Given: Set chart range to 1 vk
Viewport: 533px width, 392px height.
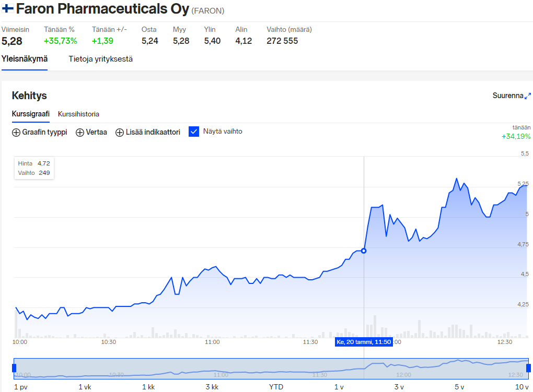Looking at the screenshot, I should (85, 387).
